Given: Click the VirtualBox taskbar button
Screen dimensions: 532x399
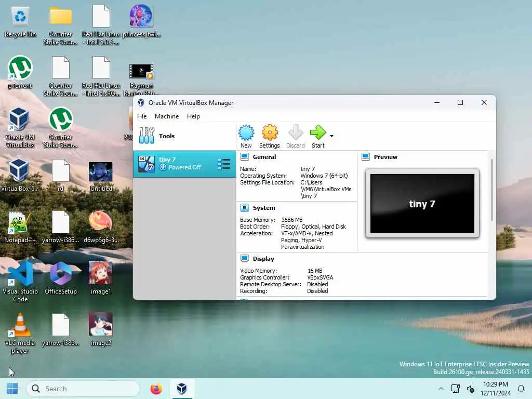Looking at the screenshot, I should pos(182,389).
